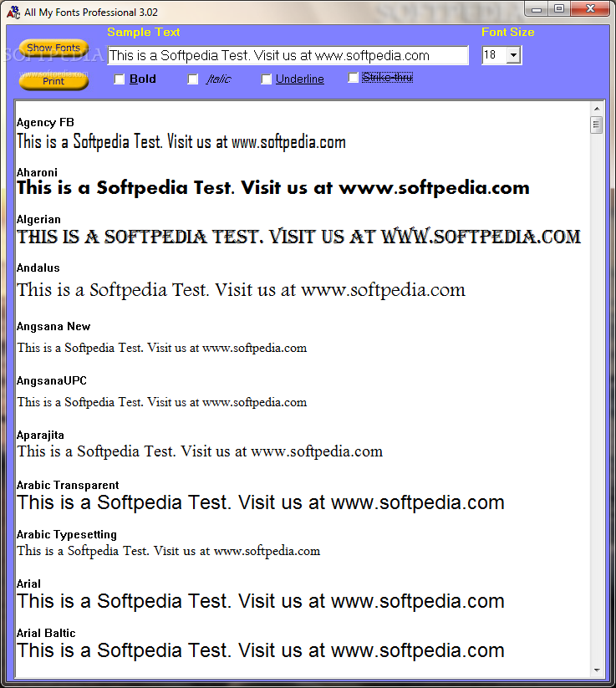Enable the Strike-thru checkbox
This screenshot has height=688, width=616.
click(353, 78)
